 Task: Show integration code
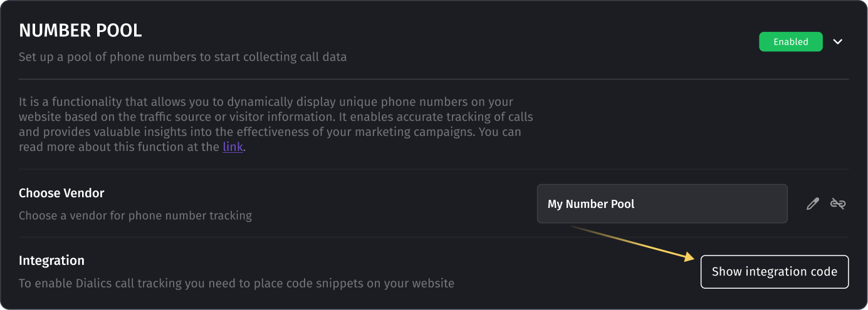tap(775, 272)
